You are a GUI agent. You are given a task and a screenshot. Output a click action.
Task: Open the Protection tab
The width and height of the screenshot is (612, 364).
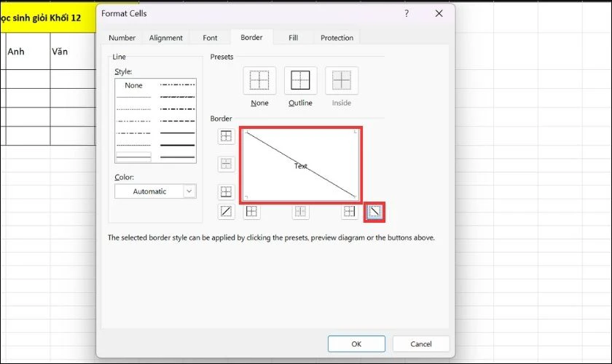point(337,38)
